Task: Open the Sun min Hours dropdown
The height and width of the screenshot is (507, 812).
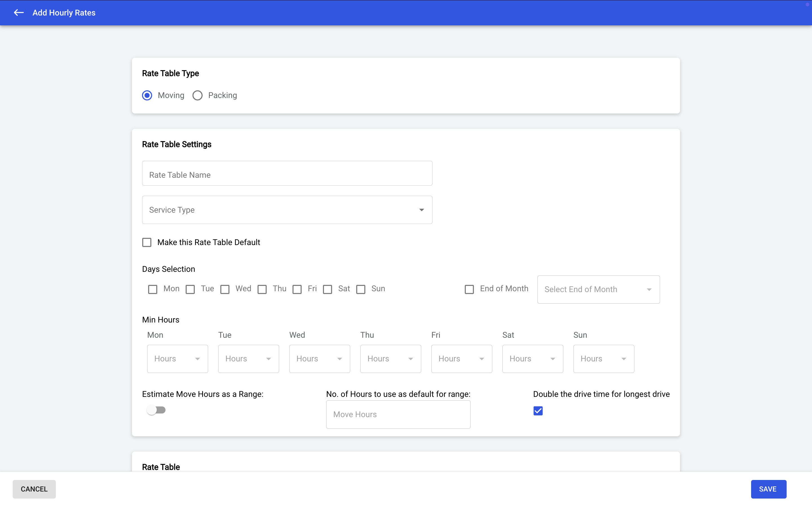Action: click(603, 359)
